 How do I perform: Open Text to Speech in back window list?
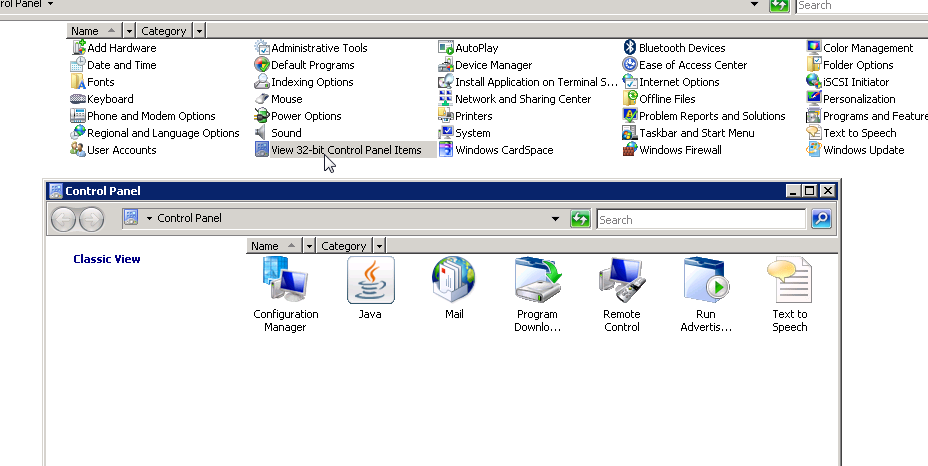(852, 133)
